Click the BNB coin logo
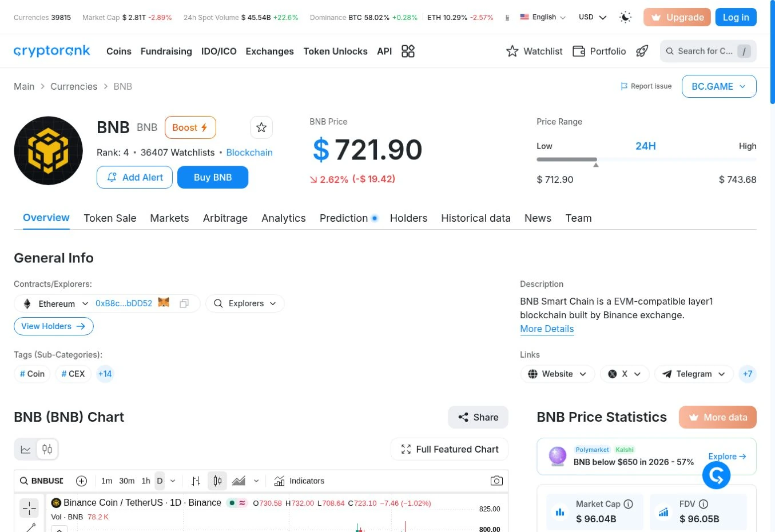Image resolution: width=775 pixels, height=532 pixels. click(x=49, y=151)
